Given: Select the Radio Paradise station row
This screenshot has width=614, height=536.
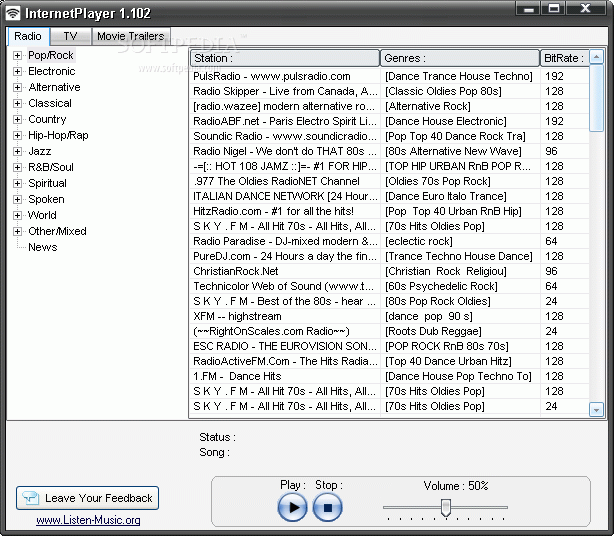Looking at the screenshot, I should [x=390, y=241].
